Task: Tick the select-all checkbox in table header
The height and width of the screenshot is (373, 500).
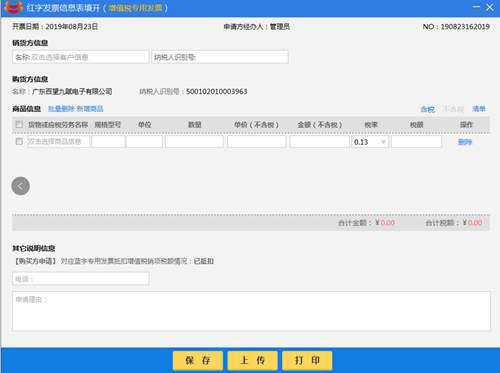Action: [x=19, y=125]
